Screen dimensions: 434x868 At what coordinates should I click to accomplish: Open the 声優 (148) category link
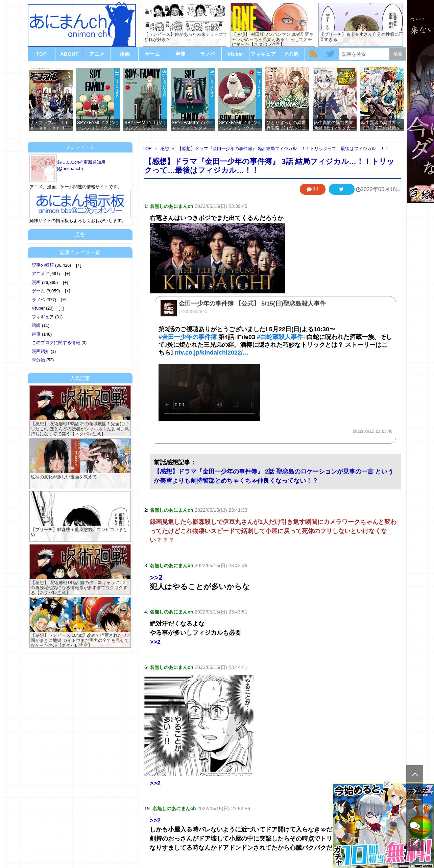36,334
